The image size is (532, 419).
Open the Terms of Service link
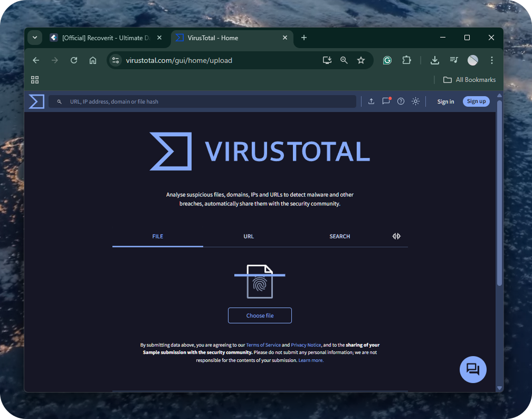[263, 345]
